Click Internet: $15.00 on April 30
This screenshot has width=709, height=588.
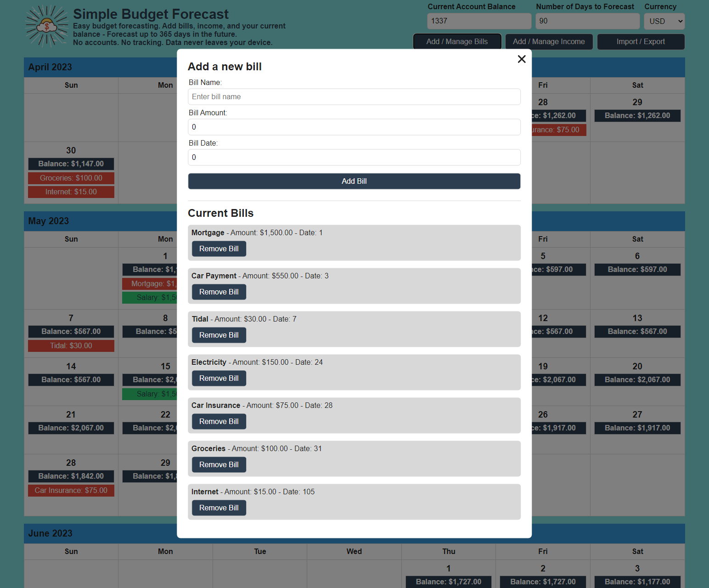71,192
